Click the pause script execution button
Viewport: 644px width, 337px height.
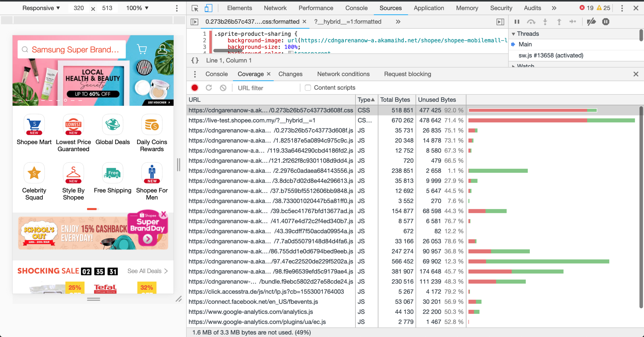pos(517,22)
